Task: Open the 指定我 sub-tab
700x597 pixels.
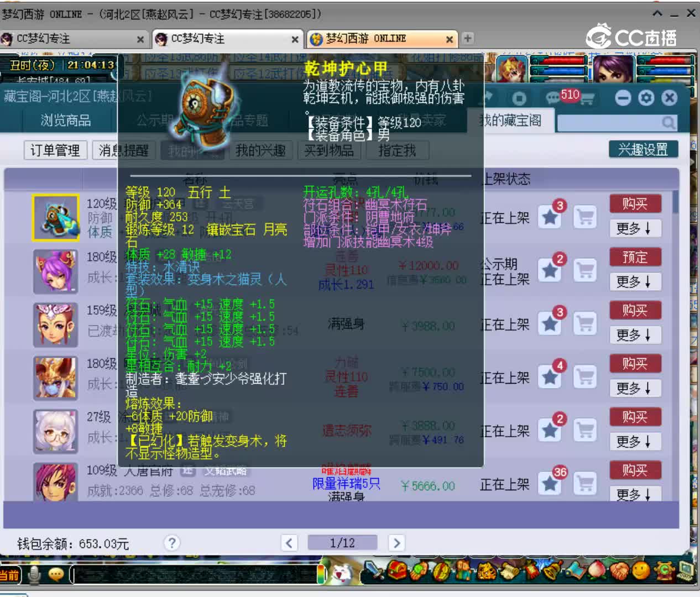Action: [397, 150]
